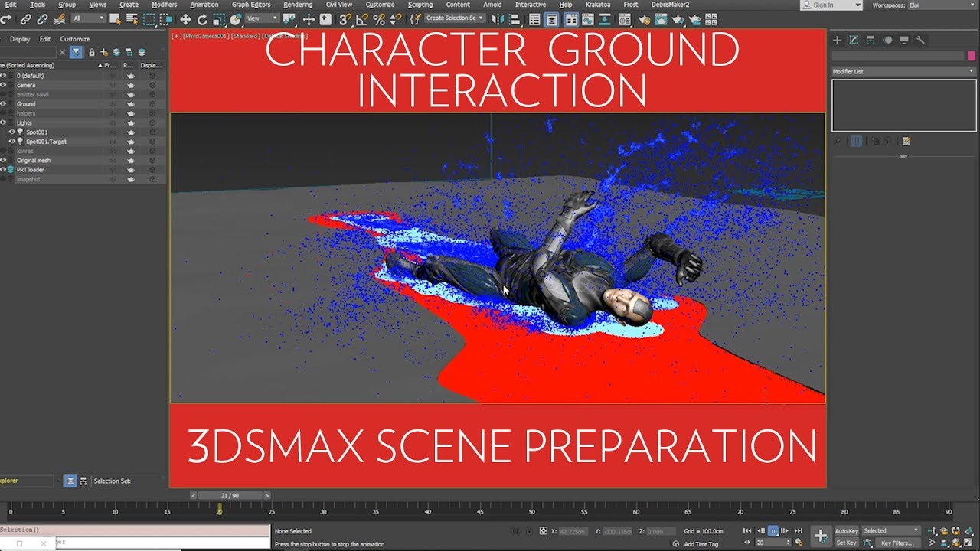Open the Krakatoa menu
Image resolution: width=980 pixels, height=551 pixels.
click(598, 5)
